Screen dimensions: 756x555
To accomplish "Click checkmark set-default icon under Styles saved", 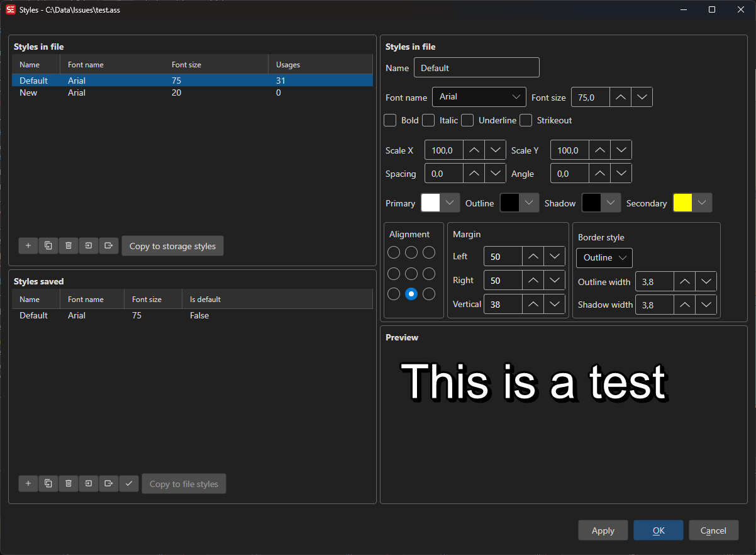I will click(x=129, y=484).
